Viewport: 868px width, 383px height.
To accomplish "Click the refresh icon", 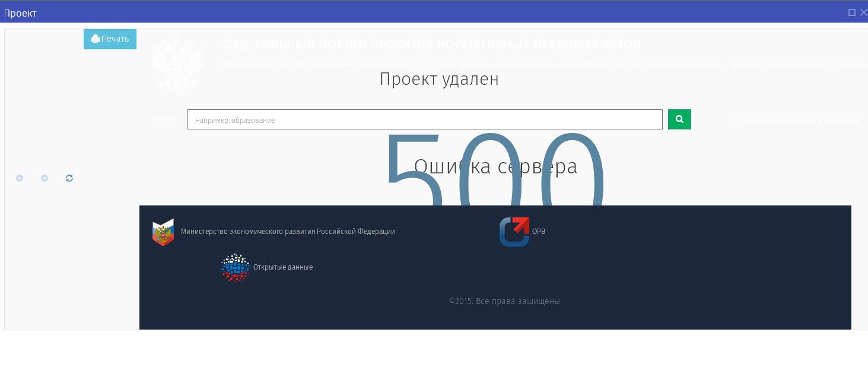I will [x=69, y=178].
